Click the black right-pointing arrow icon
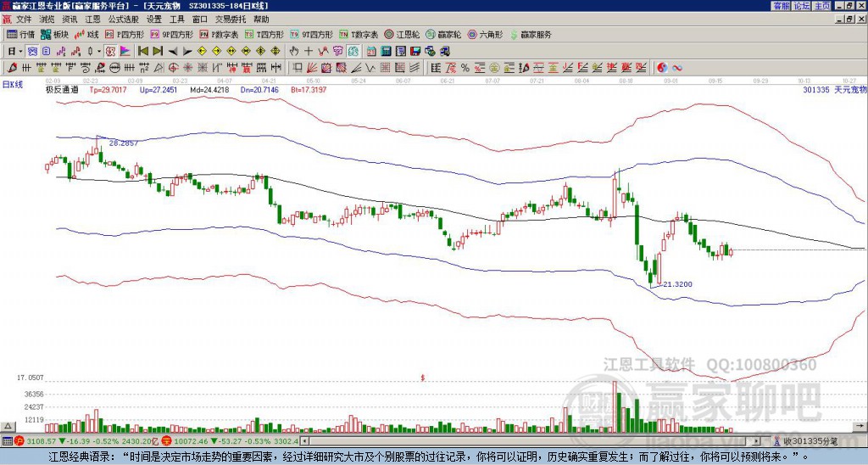The height and width of the screenshot is (465, 868). point(187,52)
